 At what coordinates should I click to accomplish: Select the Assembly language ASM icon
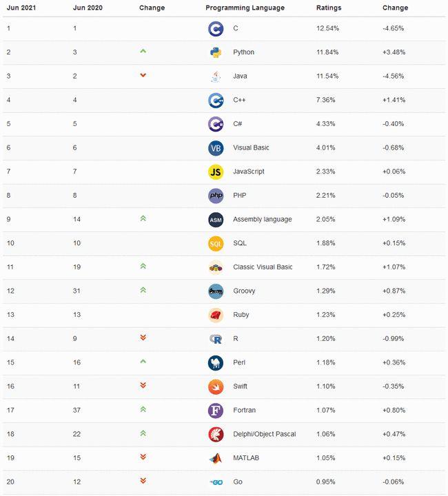pos(216,220)
